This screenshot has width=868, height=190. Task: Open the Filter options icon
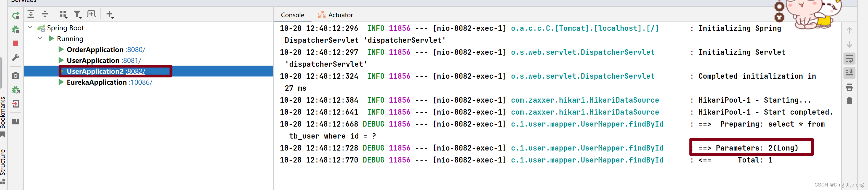point(78,14)
